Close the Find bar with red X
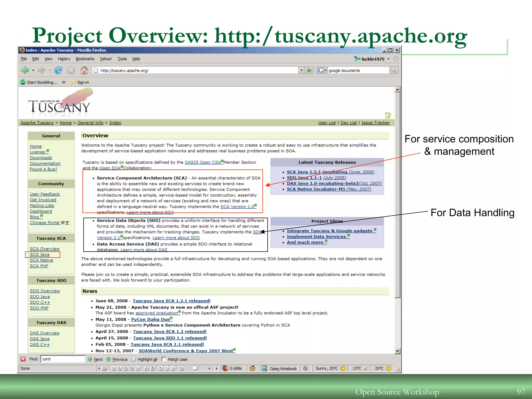Screen dimensions: 532x399 click(23, 359)
